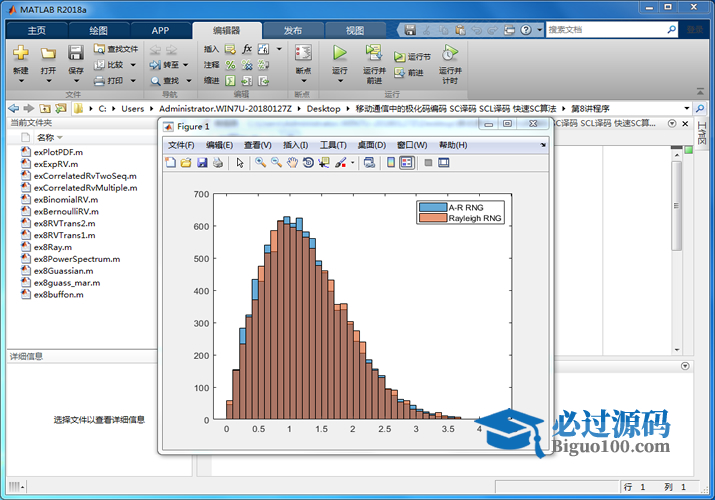Click the 运行节 run section button
This screenshot has width=715, height=500.
(412, 57)
